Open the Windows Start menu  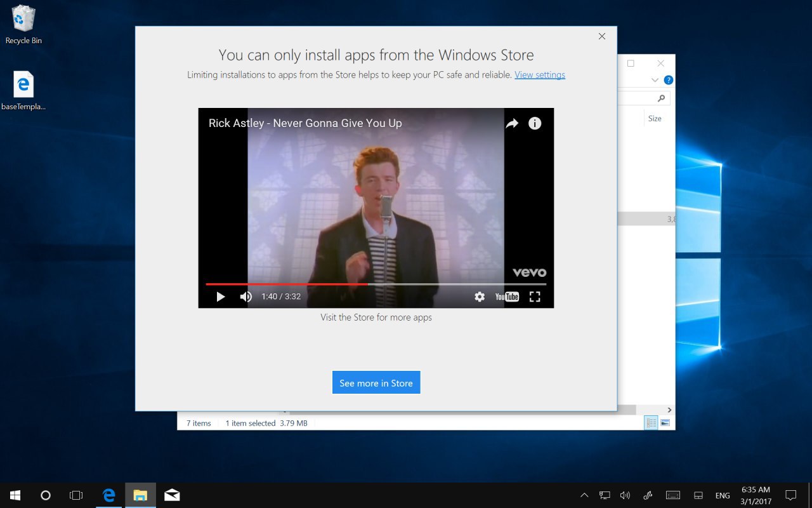click(15, 495)
